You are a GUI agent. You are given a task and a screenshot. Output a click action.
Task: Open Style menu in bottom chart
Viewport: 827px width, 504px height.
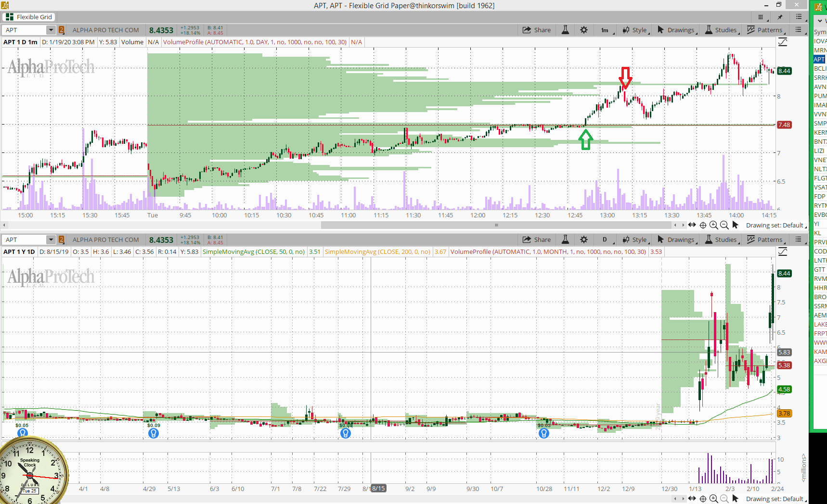tap(635, 239)
